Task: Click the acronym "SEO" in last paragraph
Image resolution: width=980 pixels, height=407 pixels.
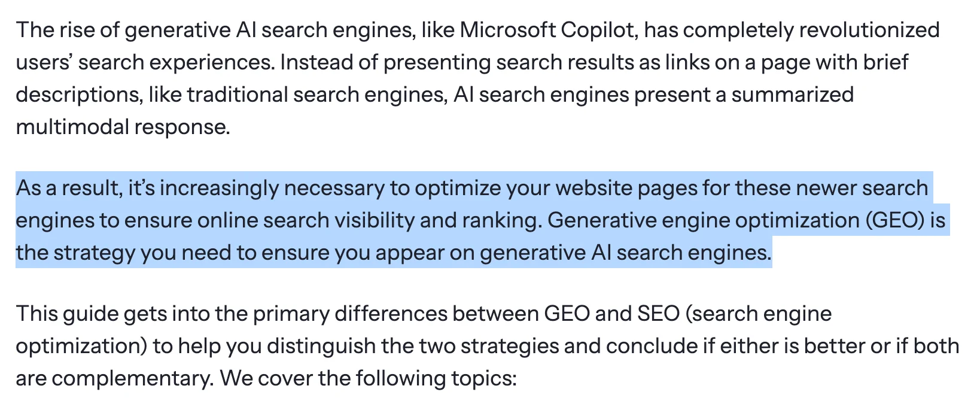Action: [x=658, y=314]
